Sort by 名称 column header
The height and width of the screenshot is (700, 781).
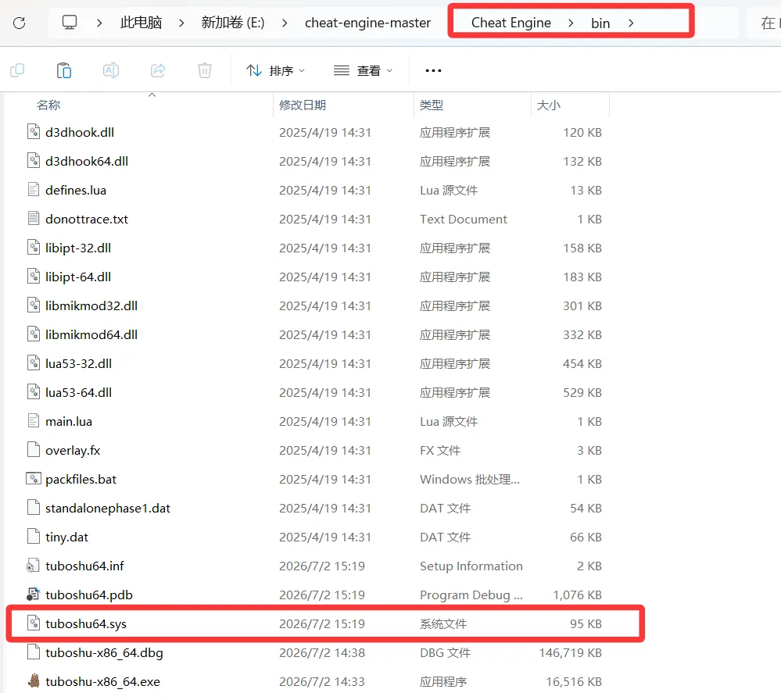[x=48, y=105]
